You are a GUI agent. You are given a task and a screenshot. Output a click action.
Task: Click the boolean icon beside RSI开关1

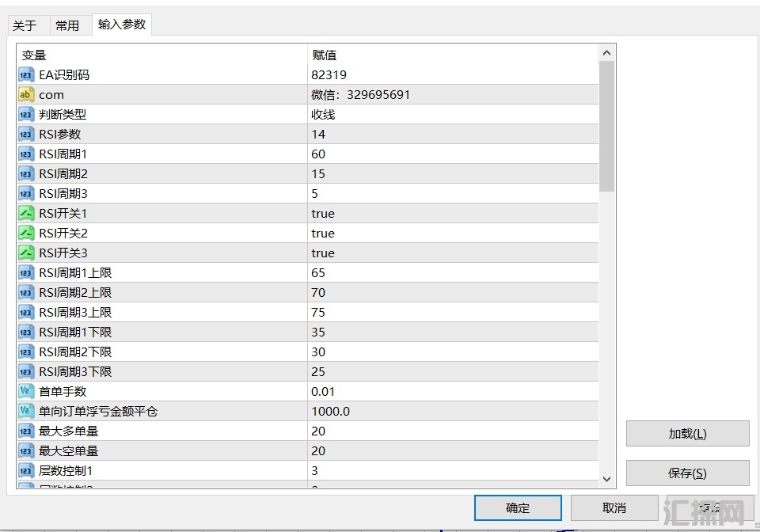[26, 214]
